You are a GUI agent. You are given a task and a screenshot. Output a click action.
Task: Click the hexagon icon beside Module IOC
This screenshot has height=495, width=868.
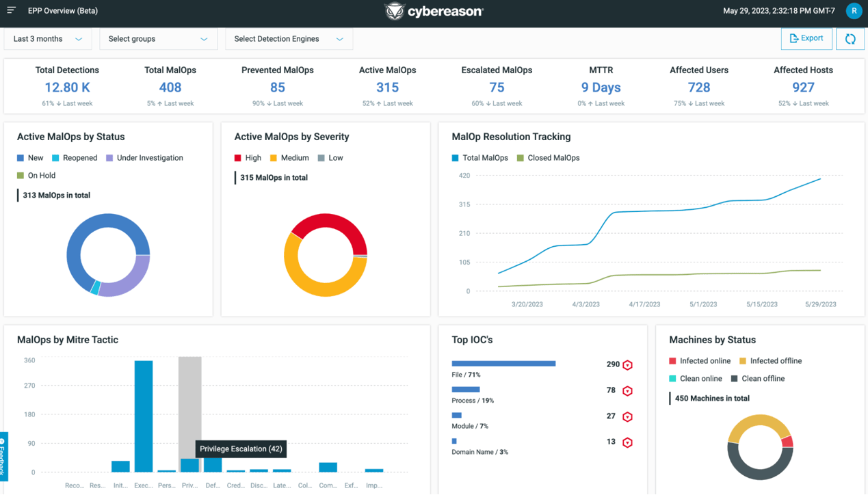[628, 416]
